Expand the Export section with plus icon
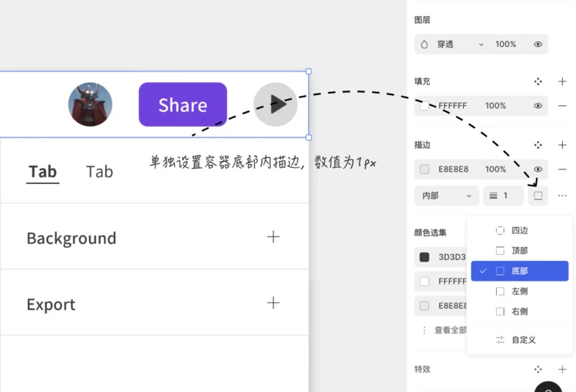This screenshot has height=392, width=576. pos(273,303)
